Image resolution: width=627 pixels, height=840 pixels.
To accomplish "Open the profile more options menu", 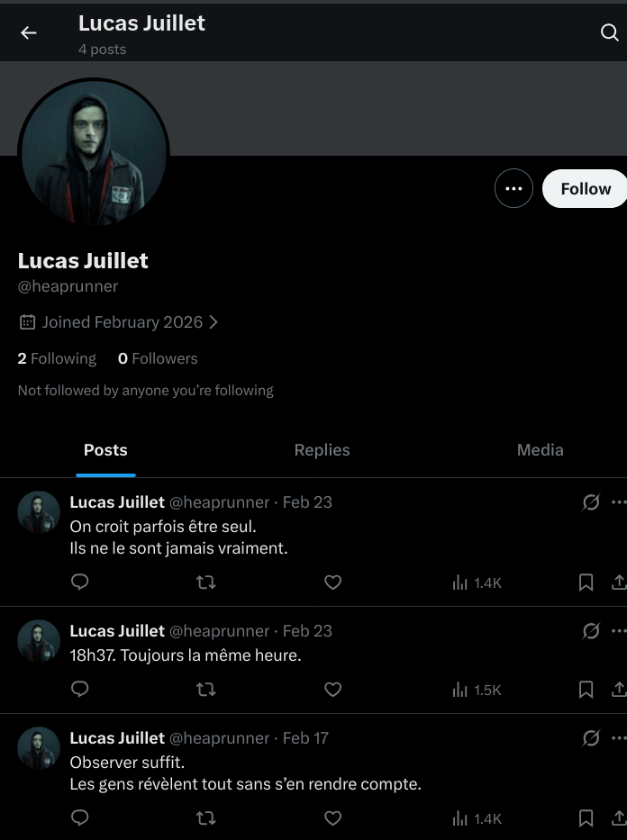I will tap(513, 189).
